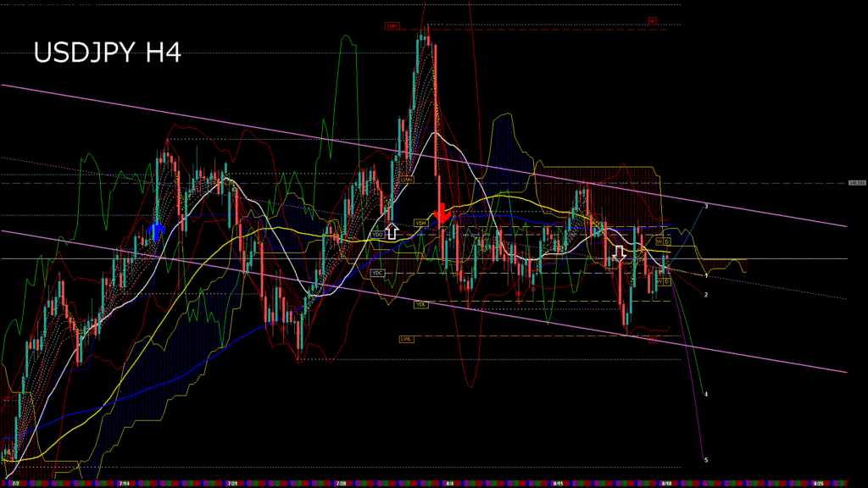Select forecast endpoint number 4
Screen dimensions: 868x488
pyautogui.click(x=706, y=395)
